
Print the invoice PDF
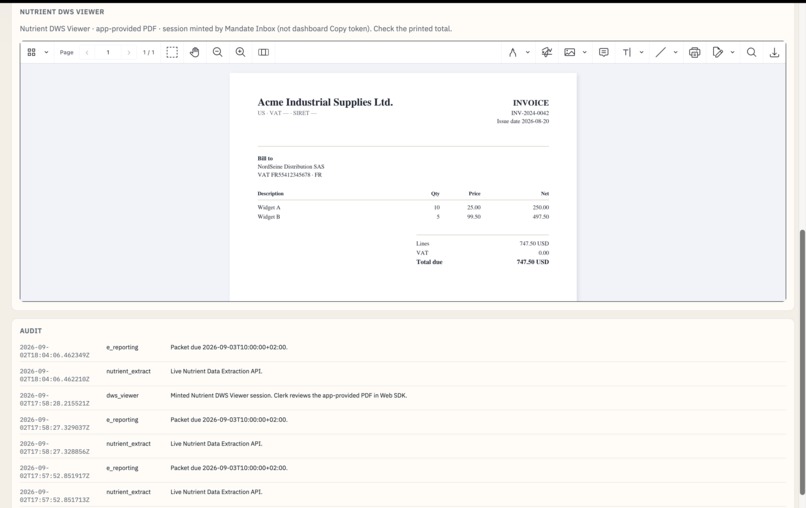[x=694, y=52]
